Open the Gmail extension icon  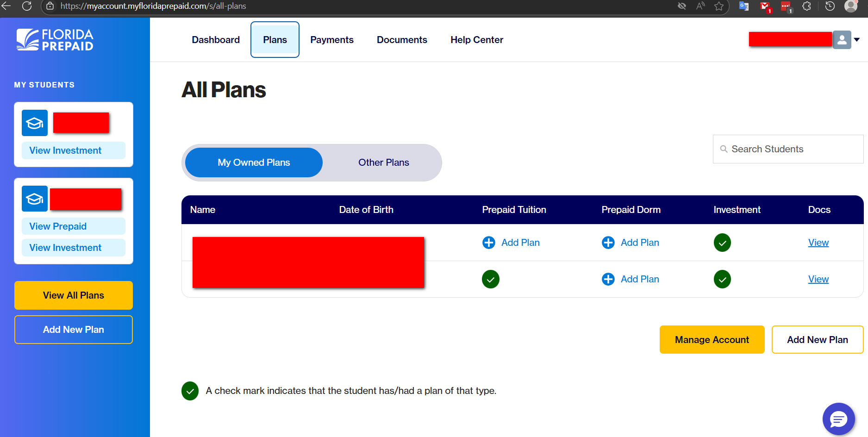click(x=765, y=6)
